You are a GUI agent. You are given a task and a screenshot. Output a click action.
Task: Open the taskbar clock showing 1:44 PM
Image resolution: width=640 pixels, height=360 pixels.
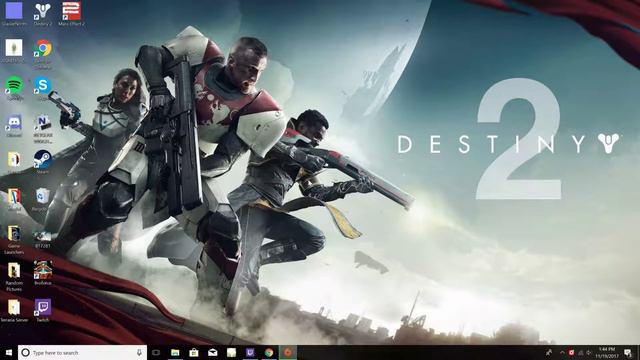pyautogui.click(x=607, y=353)
